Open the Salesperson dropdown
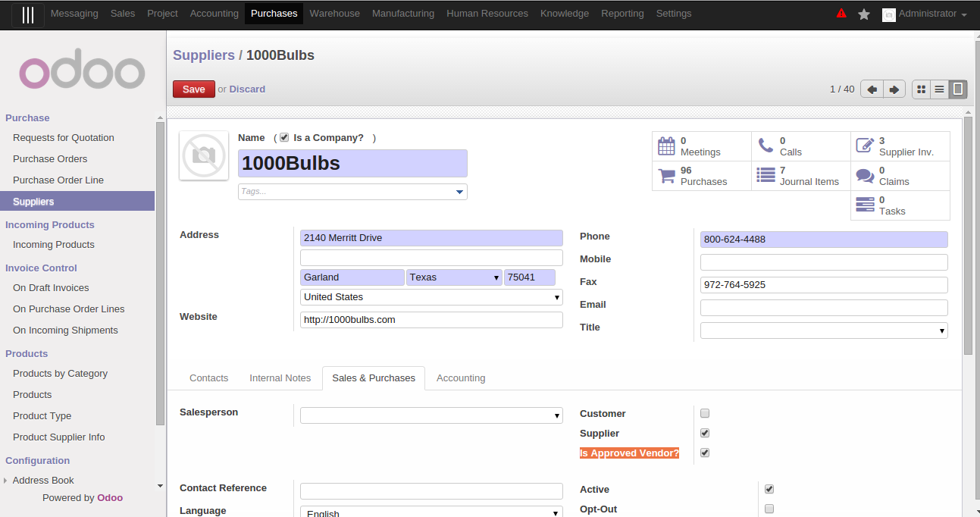 431,415
